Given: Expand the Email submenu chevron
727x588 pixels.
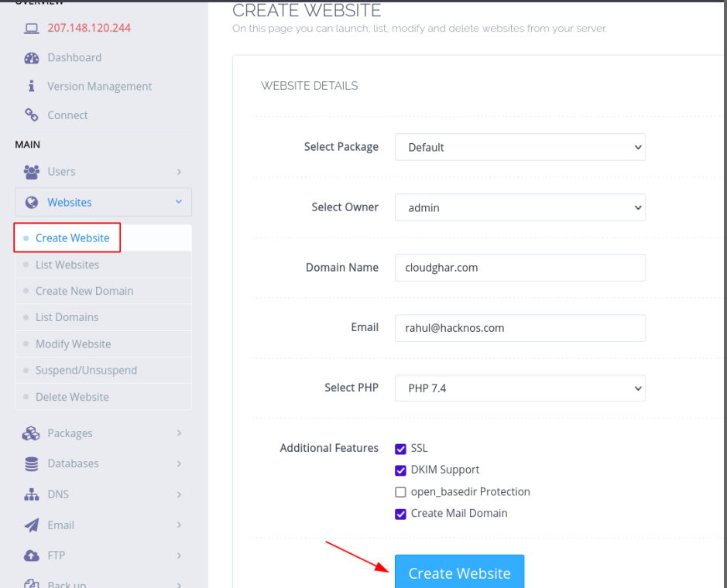Looking at the screenshot, I should coord(179,525).
